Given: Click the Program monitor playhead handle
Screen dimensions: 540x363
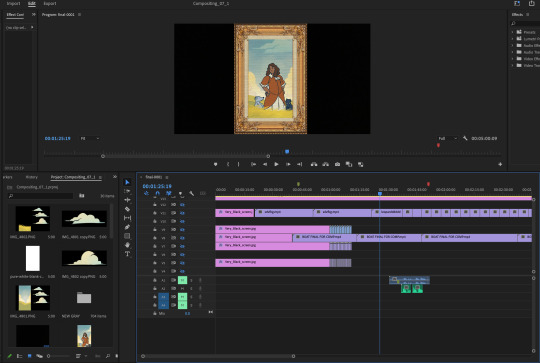Looking at the screenshot, I should (287, 152).
